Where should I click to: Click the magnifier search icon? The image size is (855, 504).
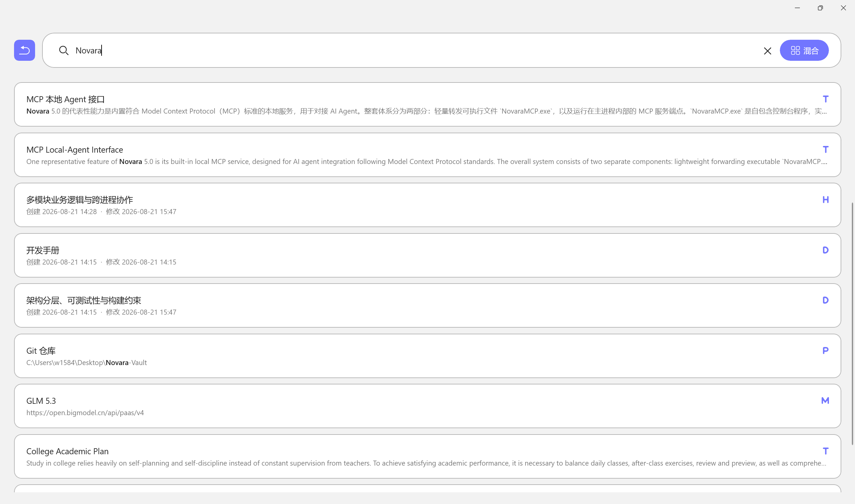[x=63, y=51]
